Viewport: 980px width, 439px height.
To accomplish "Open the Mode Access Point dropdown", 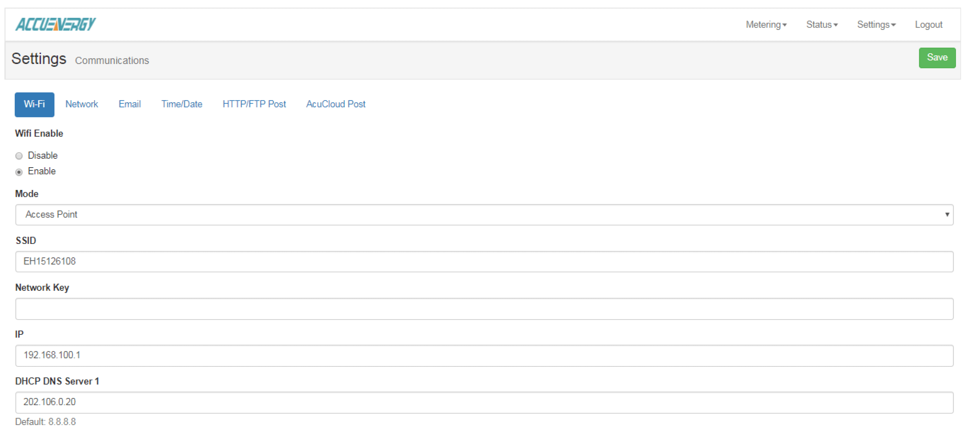I will [x=484, y=215].
